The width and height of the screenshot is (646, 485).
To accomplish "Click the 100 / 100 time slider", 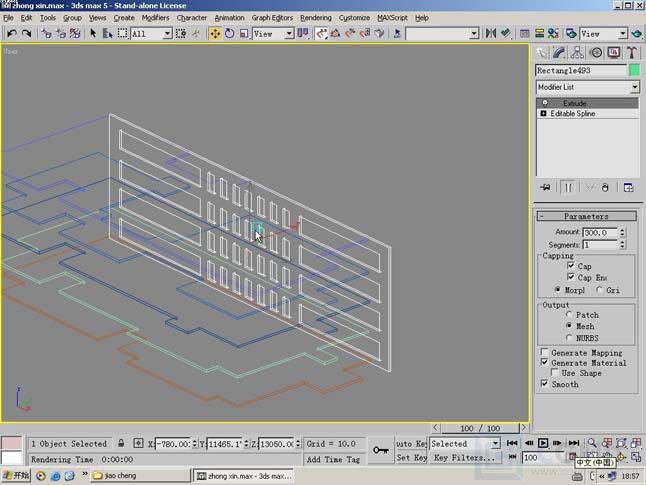I will [x=480, y=428].
